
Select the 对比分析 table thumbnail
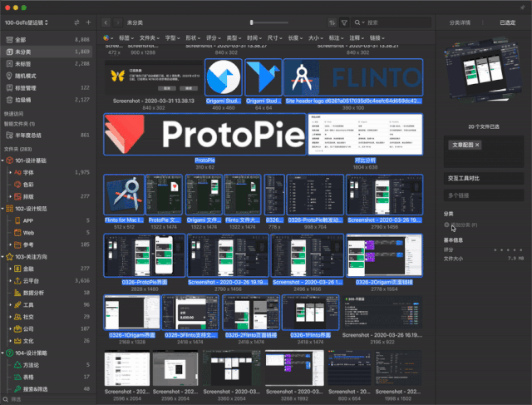point(366,135)
